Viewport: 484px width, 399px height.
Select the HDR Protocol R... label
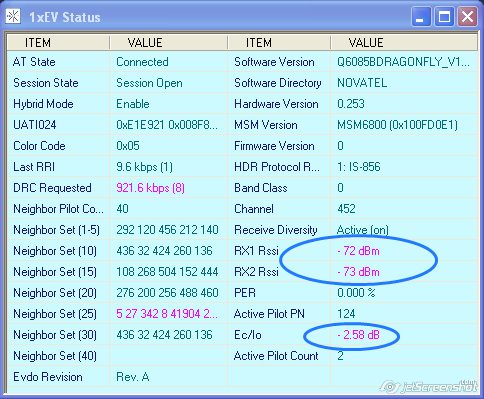click(x=277, y=167)
